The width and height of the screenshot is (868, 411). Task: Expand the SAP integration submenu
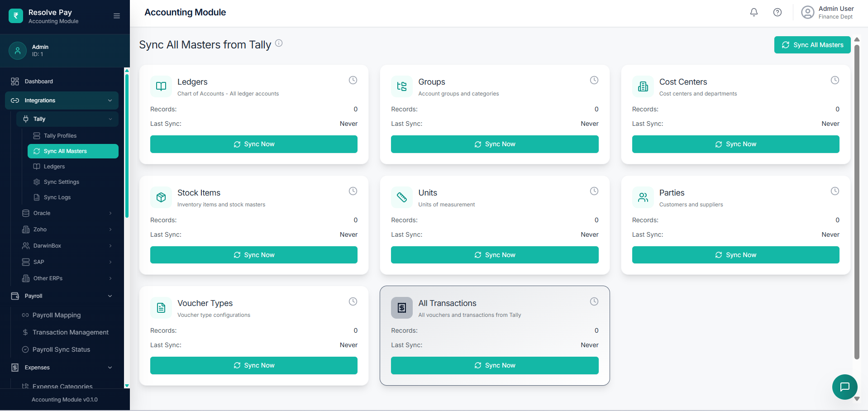coord(67,262)
